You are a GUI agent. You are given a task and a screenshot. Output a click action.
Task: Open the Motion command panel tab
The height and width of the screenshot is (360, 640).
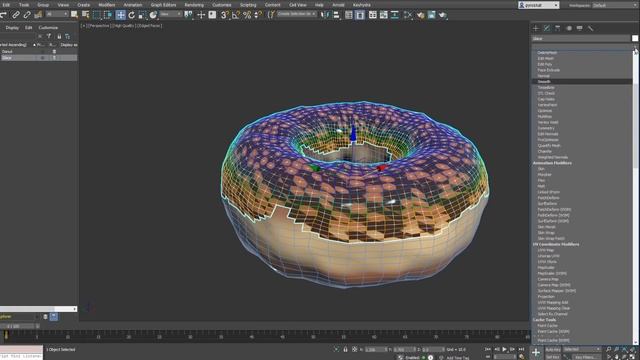pos(569,28)
